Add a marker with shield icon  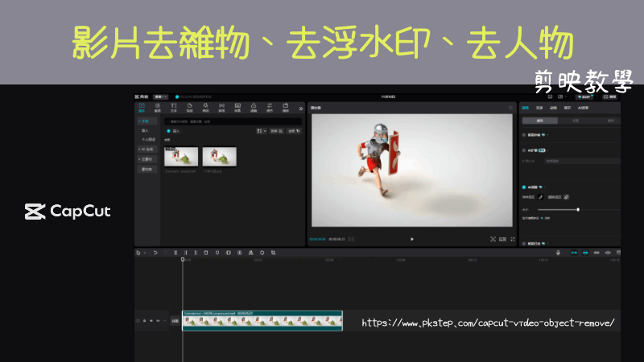pos(217,253)
